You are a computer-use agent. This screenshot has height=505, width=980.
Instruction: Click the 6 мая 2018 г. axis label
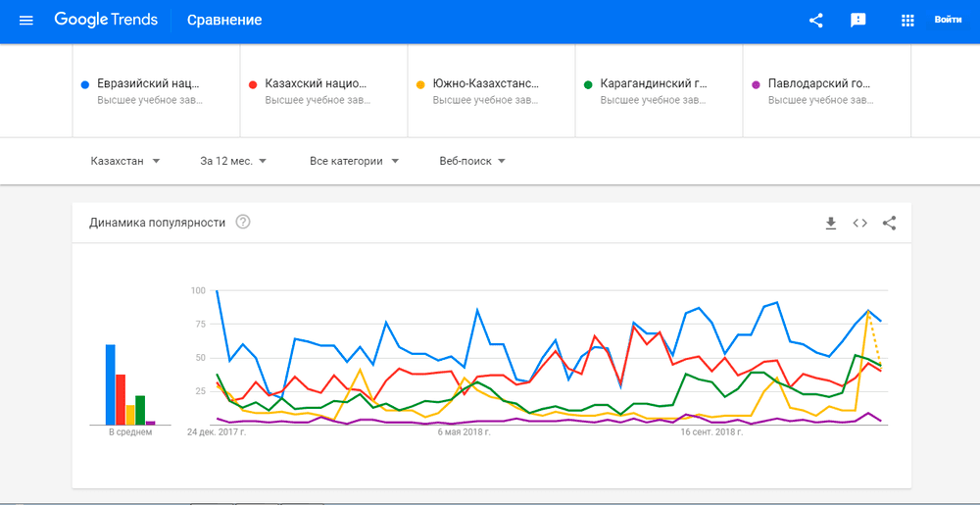(x=464, y=431)
